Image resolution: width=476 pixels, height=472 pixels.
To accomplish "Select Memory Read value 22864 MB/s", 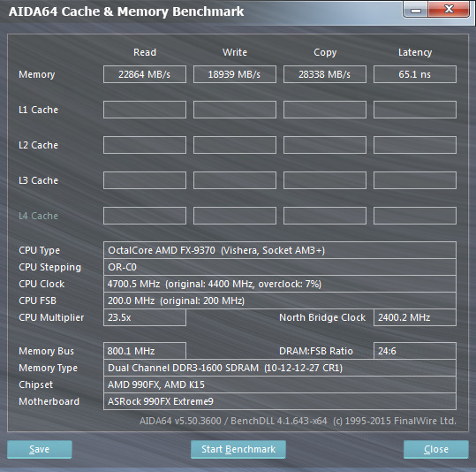I will (145, 74).
